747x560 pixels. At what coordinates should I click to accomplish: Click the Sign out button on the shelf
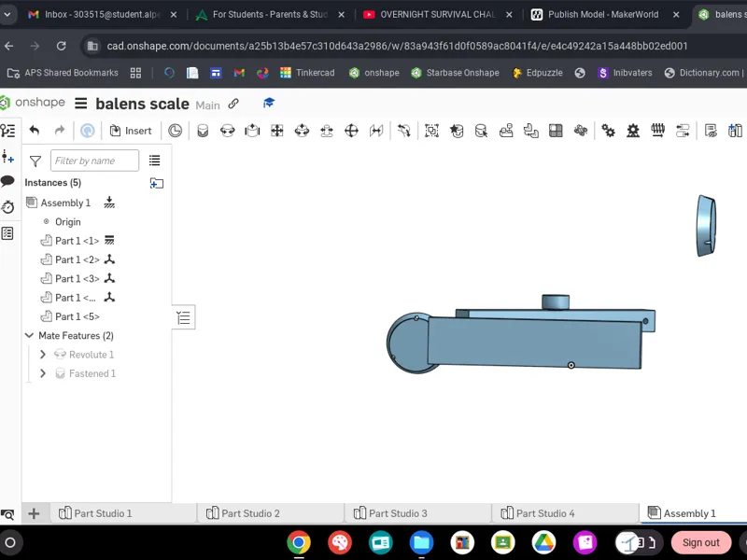click(701, 542)
